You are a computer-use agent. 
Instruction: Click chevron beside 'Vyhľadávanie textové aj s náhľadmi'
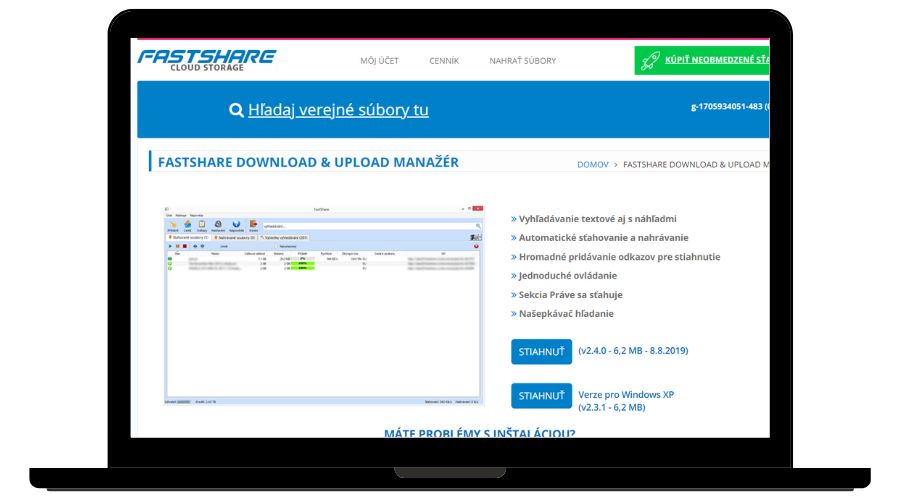pos(514,219)
